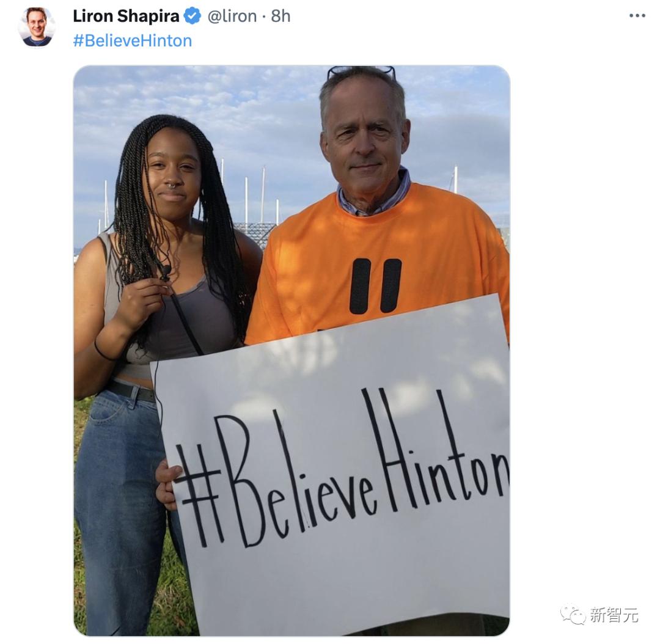
Task: Click the glasses on the man's head
Action: [x=361, y=72]
